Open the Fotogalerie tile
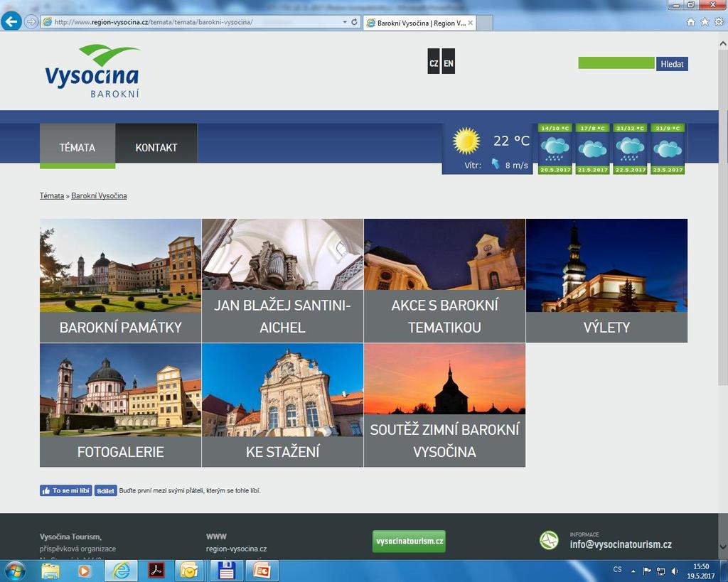This screenshot has width=728, height=582. pyautogui.click(x=121, y=405)
